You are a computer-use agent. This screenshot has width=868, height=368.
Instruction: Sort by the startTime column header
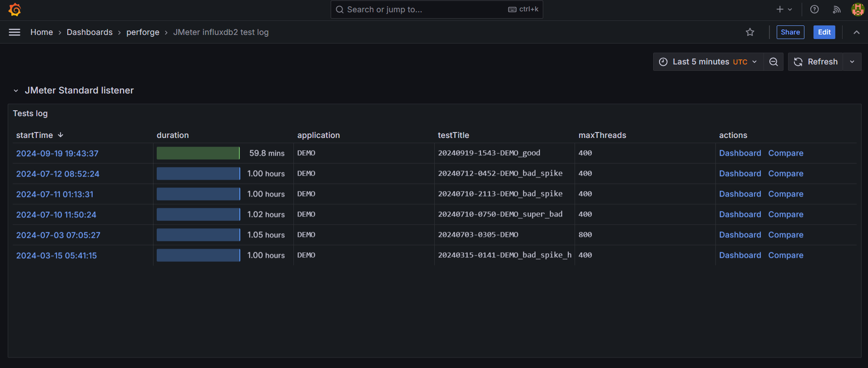(40, 135)
